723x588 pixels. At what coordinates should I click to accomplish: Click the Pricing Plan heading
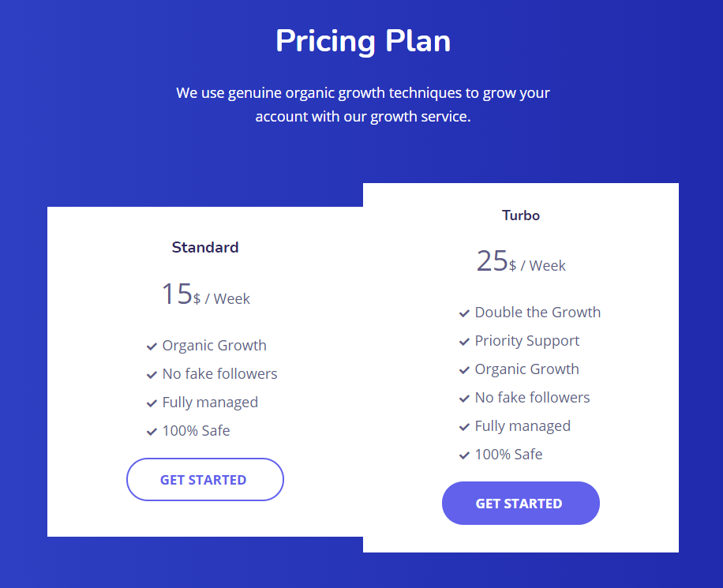(x=363, y=42)
